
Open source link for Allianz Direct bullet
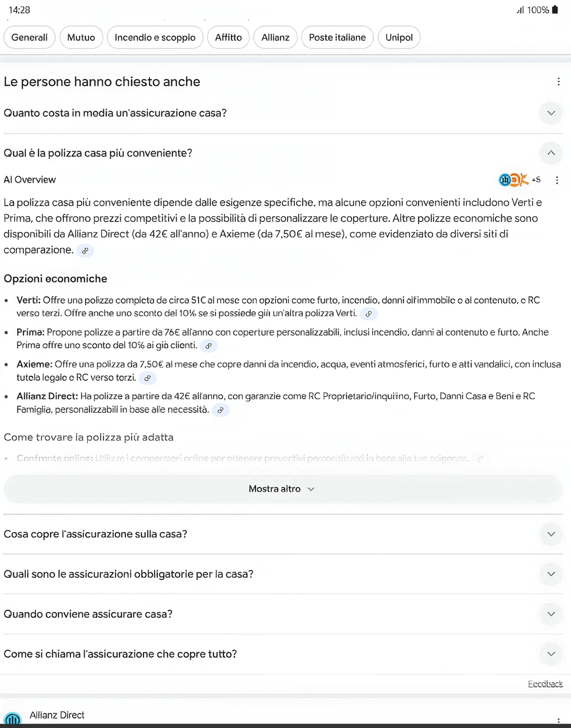pyautogui.click(x=221, y=410)
